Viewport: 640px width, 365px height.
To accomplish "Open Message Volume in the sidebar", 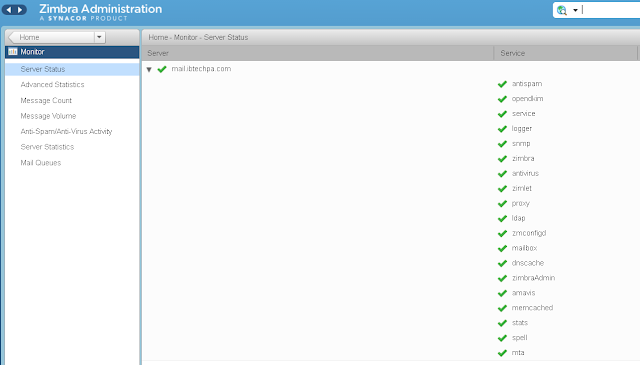I will point(48,116).
